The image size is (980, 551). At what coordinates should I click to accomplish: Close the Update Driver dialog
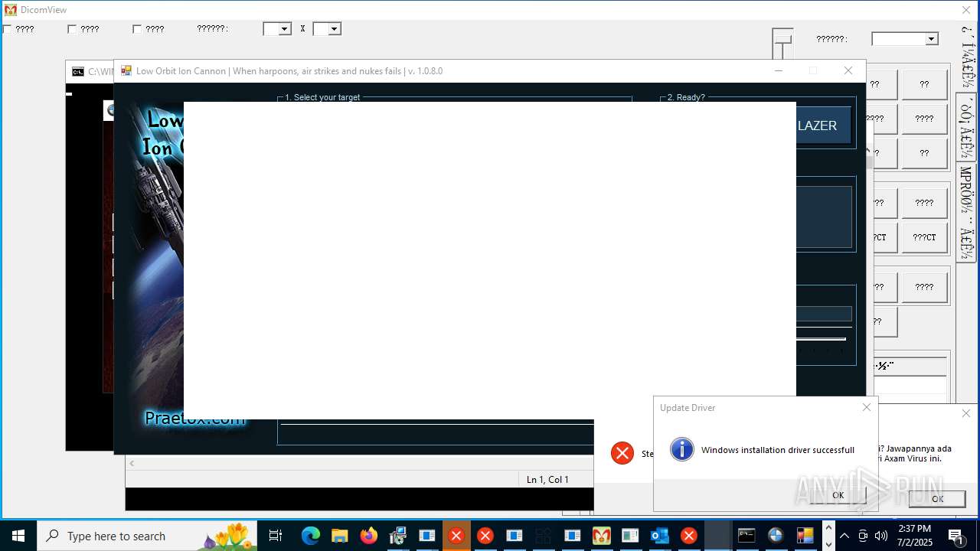click(867, 407)
